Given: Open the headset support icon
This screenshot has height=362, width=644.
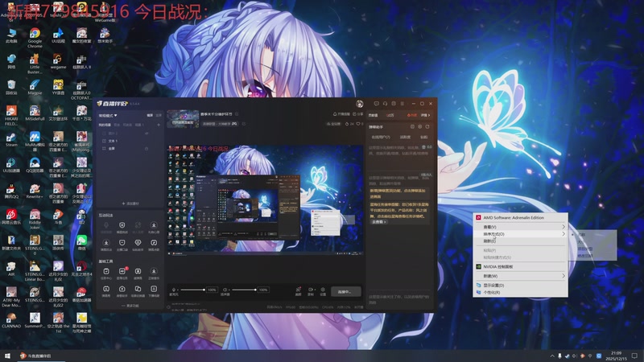Looking at the screenshot, I should [385, 104].
